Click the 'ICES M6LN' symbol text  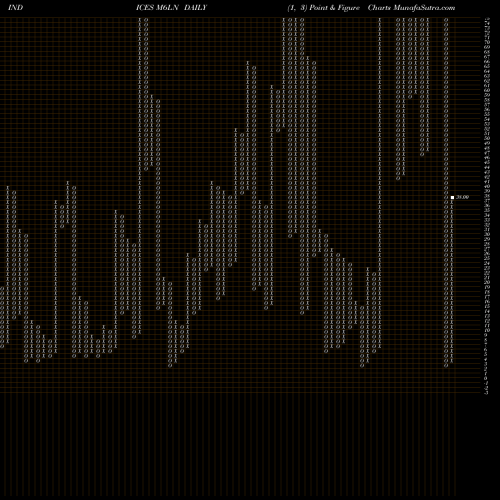[158, 8]
